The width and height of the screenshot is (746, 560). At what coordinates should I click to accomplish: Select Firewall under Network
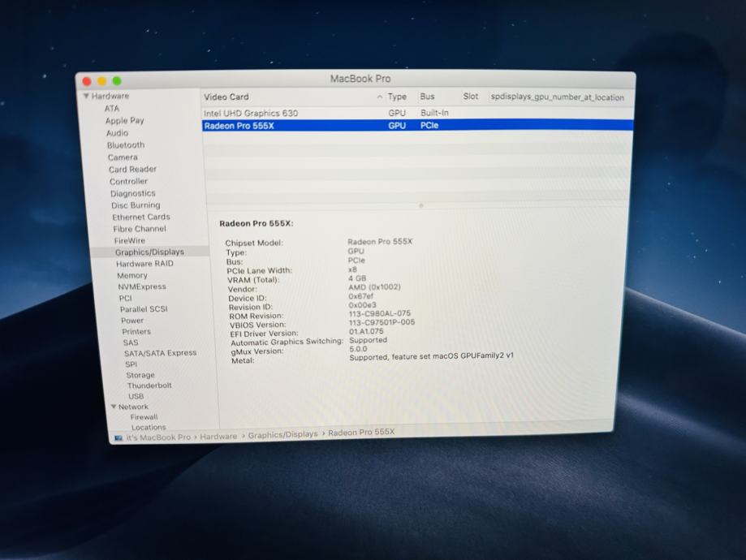coord(144,417)
